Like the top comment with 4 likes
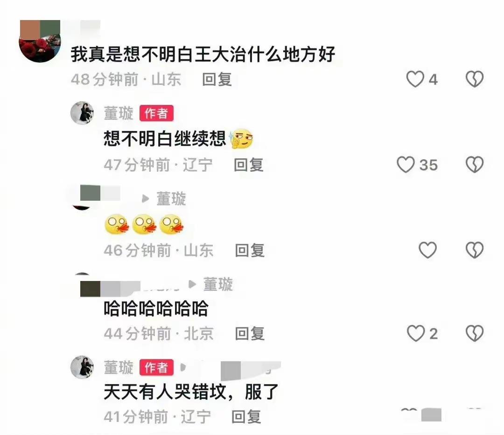The image size is (504, 435). (415, 79)
